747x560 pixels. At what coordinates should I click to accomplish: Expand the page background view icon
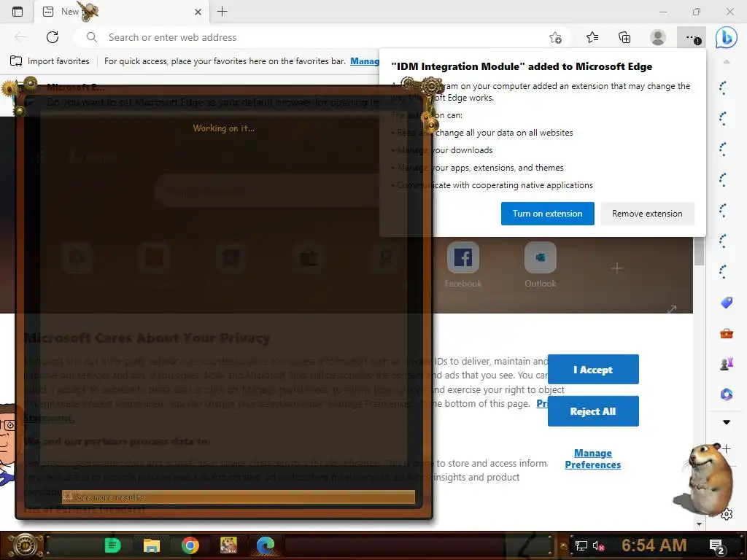[x=672, y=309]
